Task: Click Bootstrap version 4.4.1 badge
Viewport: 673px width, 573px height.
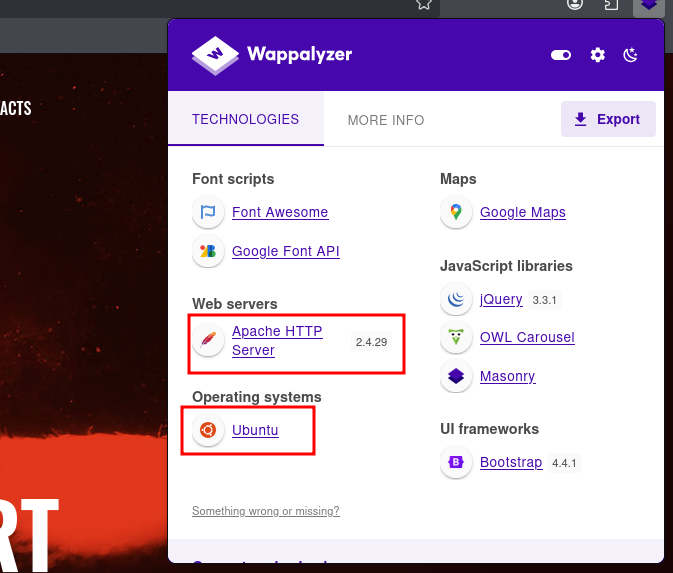Action: pyautogui.click(x=564, y=463)
